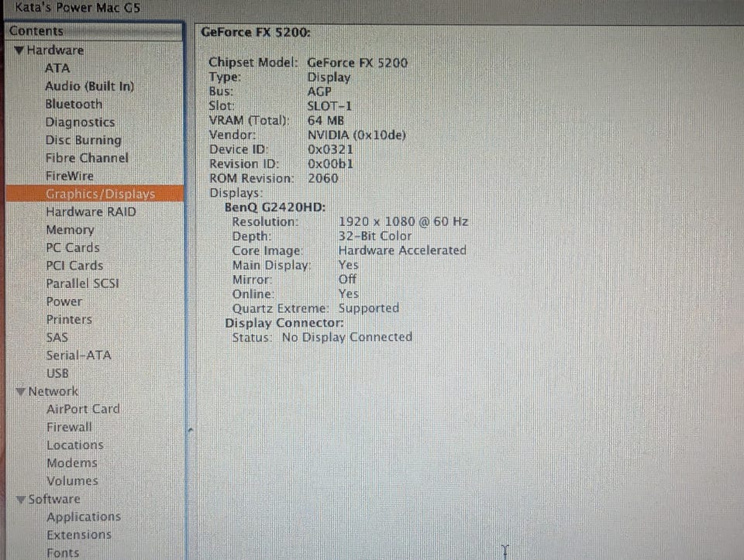Open Firewall entry under Network
This screenshot has height=560, width=744.
[x=69, y=428]
